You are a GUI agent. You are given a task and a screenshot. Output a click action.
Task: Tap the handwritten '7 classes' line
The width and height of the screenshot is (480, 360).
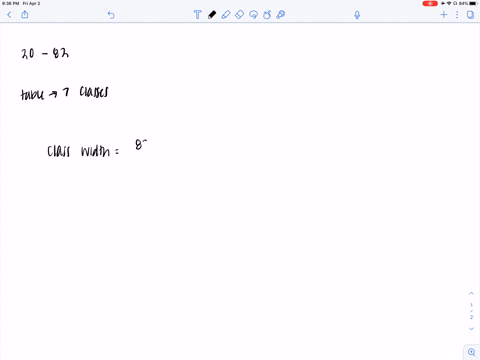85,92
